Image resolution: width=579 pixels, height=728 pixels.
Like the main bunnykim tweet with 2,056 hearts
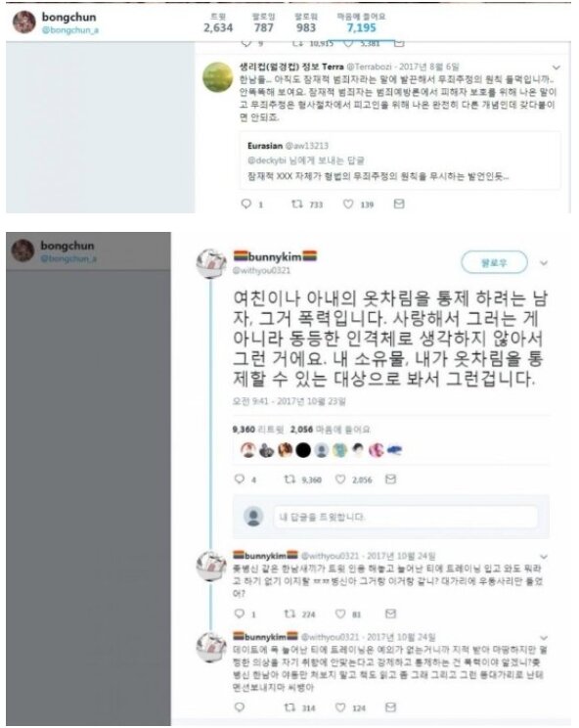coord(340,479)
